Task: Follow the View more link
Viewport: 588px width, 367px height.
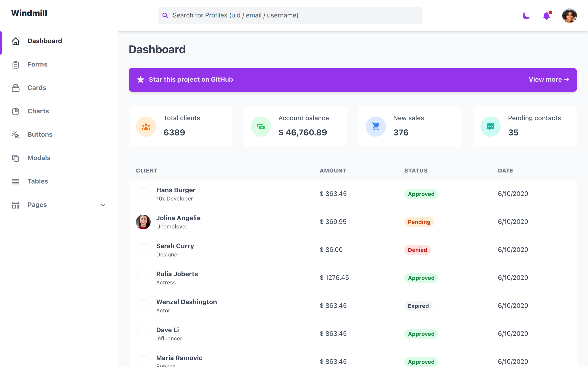Action: (549, 80)
